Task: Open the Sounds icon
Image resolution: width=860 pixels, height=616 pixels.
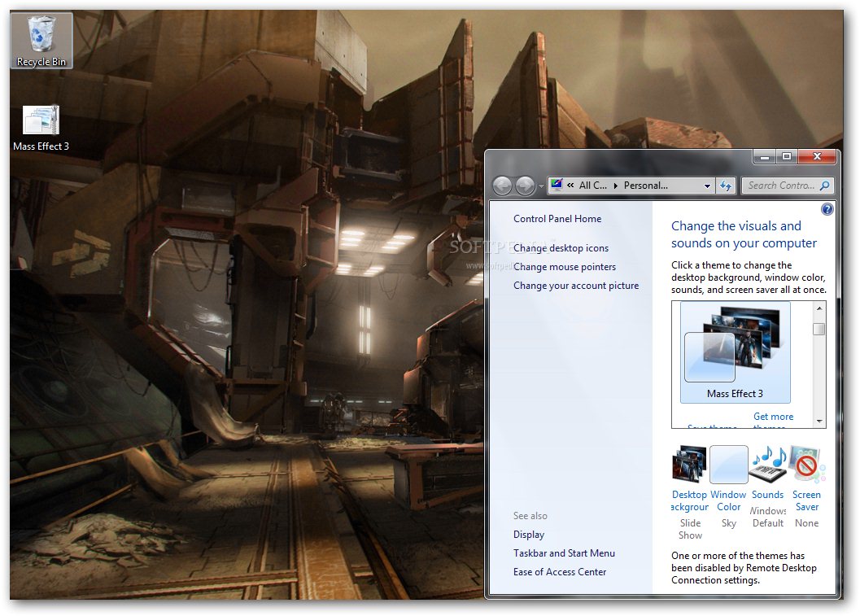Action: [x=768, y=465]
